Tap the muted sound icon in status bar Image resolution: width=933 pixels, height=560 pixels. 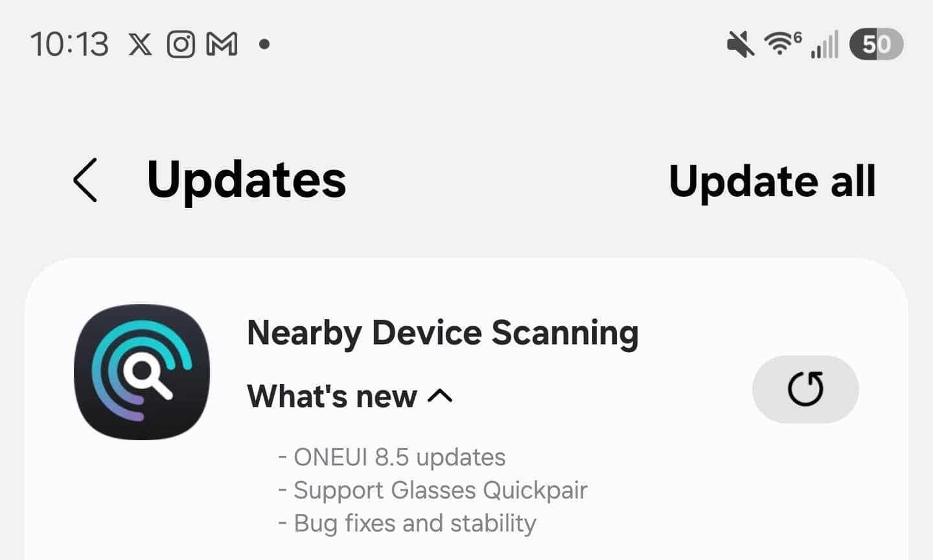741,45
